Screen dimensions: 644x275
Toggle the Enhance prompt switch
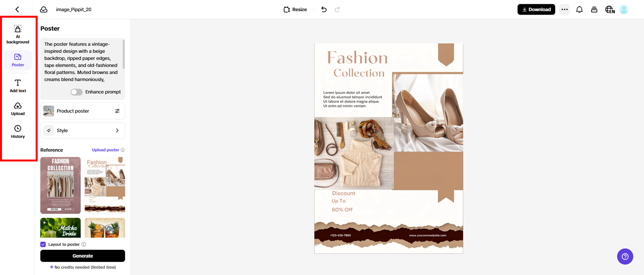point(77,92)
